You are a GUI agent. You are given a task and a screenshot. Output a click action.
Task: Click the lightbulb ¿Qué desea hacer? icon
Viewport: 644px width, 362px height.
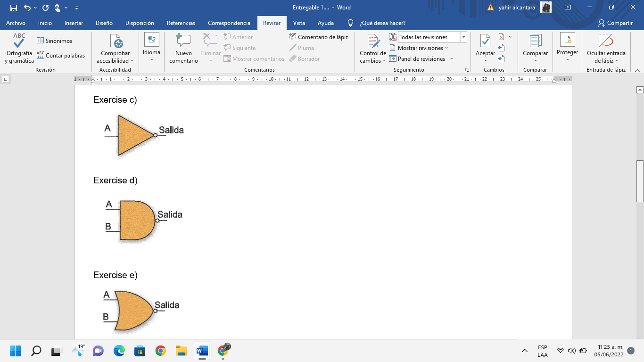(x=350, y=23)
